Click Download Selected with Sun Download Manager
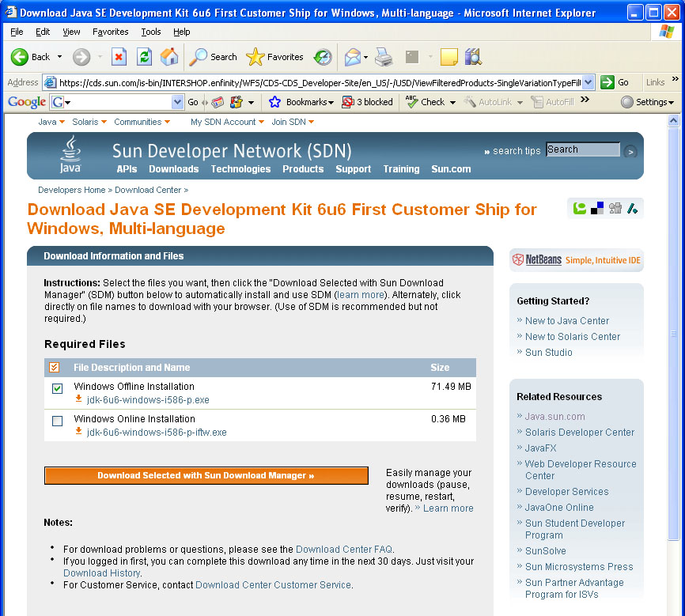Viewport: 685px width, 616px height. [206, 475]
